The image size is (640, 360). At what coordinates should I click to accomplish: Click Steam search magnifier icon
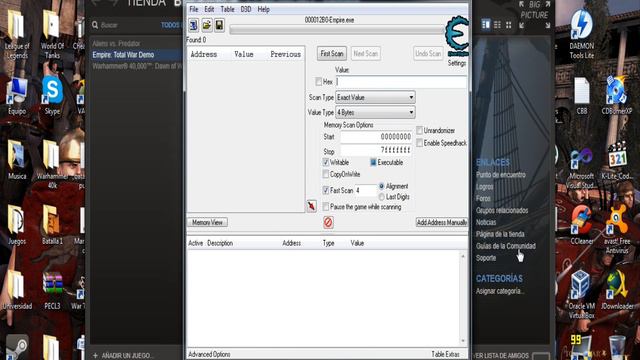click(x=95, y=25)
